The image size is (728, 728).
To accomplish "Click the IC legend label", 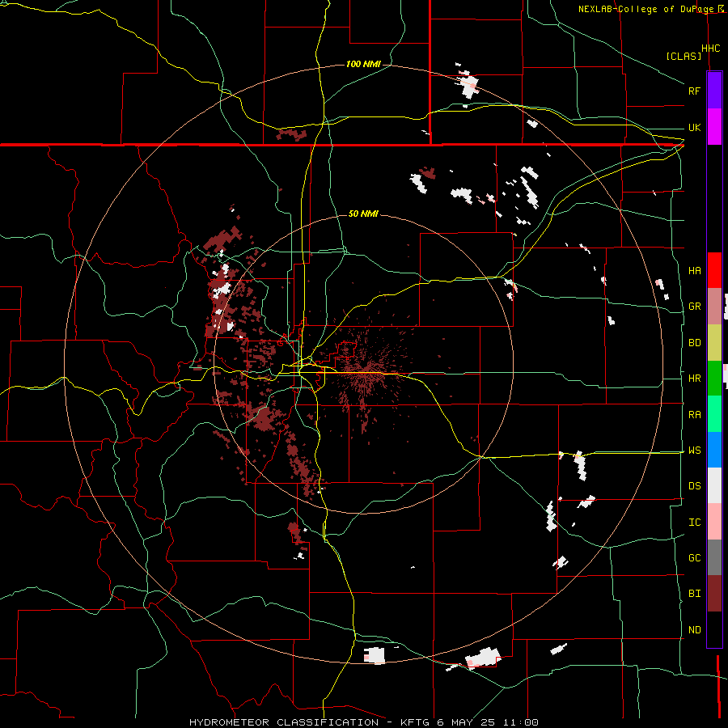I will coord(694,523).
